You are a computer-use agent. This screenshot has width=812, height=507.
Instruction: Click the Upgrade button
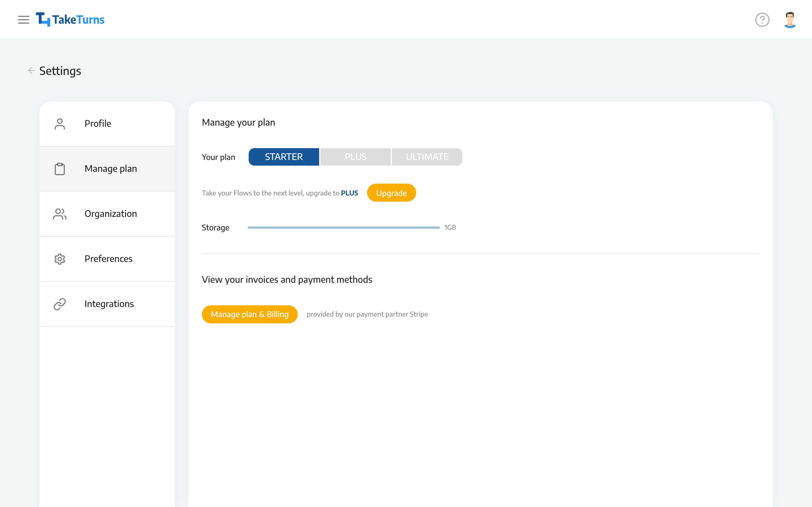pyautogui.click(x=391, y=193)
